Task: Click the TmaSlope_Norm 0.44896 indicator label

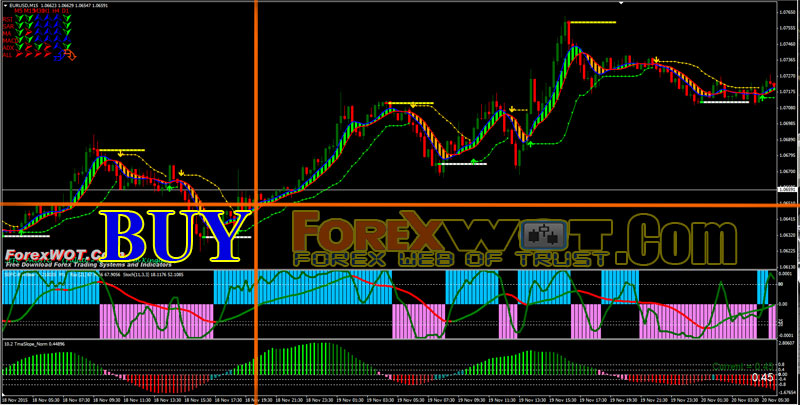Action: (34, 344)
